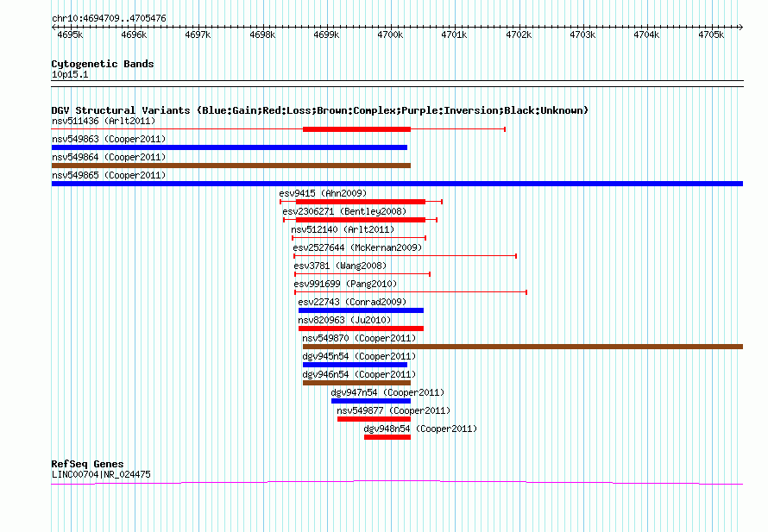Click the 4702k ruler position
The height and width of the screenshot is (532, 768).
(519, 34)
